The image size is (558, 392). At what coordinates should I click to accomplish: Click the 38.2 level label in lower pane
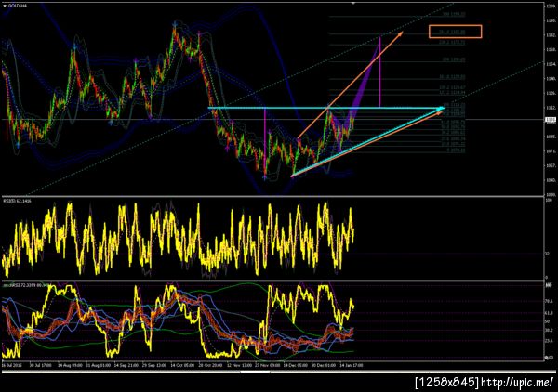tap(549, 330)
